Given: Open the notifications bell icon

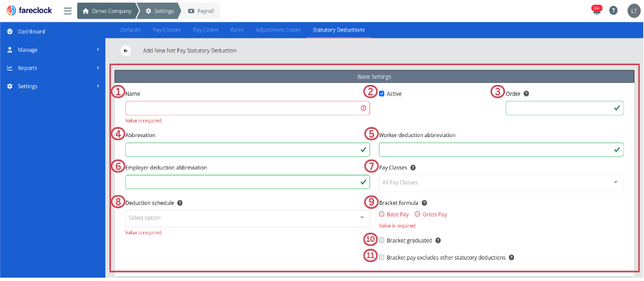Looking at the screenshot, I should click(x=597, y=11).
